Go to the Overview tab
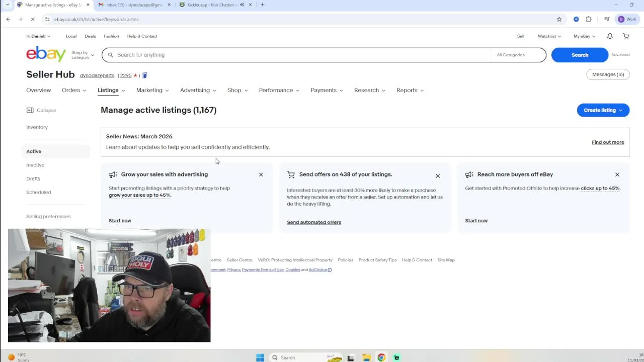Viewport: 644px width, 362px height. click(39, 90)
